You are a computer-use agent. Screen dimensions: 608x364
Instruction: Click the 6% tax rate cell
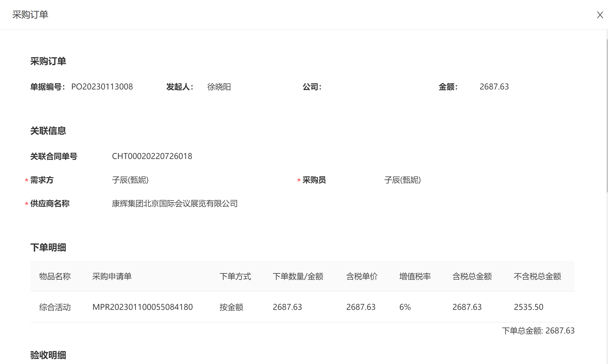pyautogui.click(x=405, y=307)
